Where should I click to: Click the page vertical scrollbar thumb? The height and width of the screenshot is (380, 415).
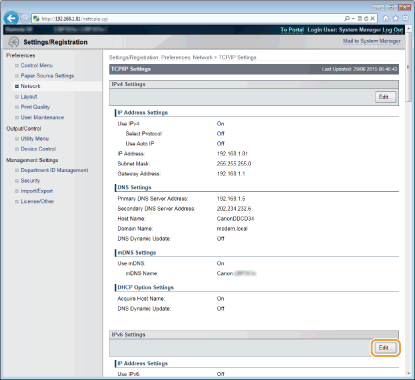click(409, 80)
